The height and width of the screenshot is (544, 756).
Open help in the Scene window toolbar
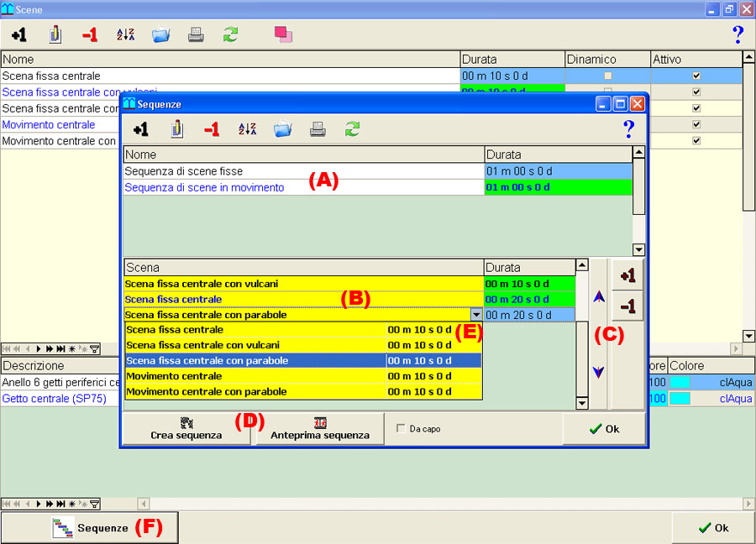tap(738, 34)
